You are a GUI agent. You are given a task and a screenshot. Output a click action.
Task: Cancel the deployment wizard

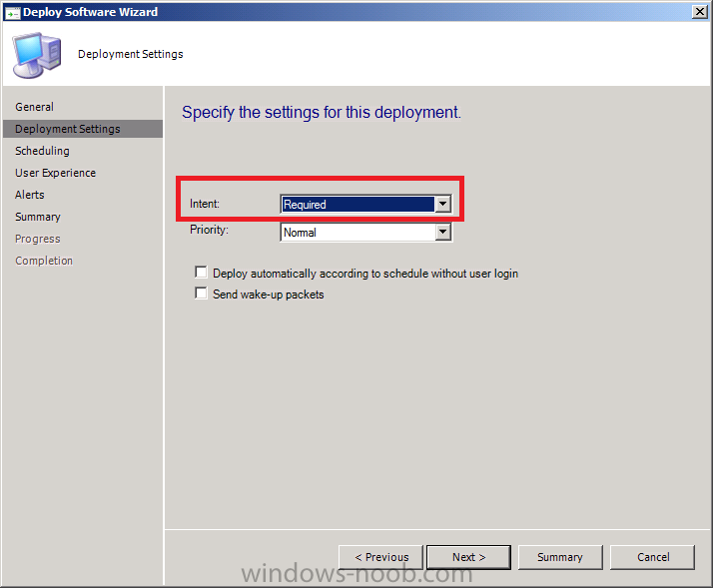pos(652,557)
